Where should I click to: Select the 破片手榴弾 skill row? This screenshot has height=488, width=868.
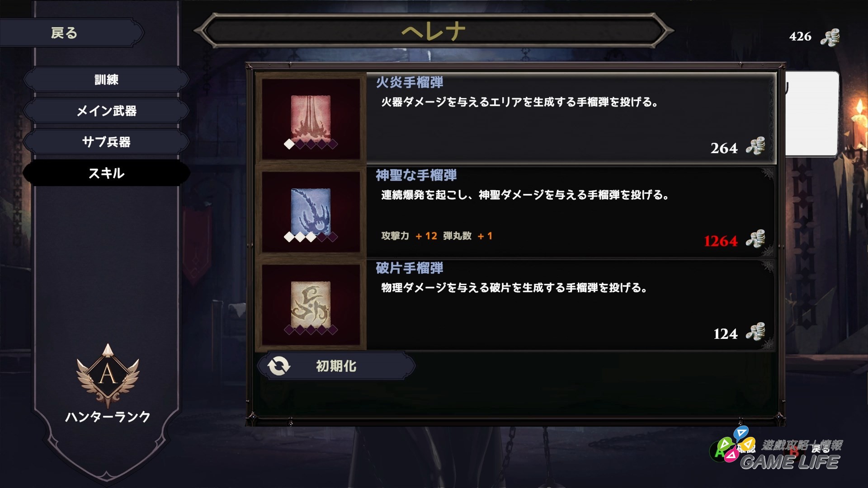click(x=515, y=304)
